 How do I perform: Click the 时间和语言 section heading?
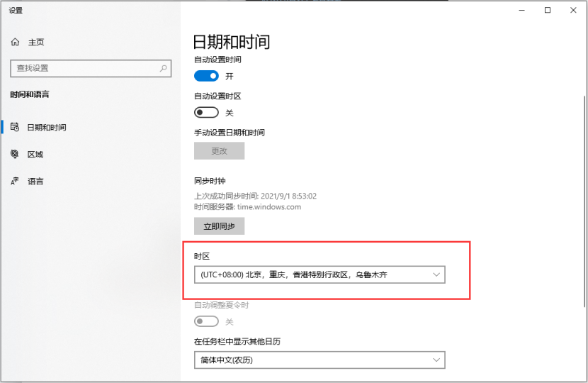[x=30, y=94]
